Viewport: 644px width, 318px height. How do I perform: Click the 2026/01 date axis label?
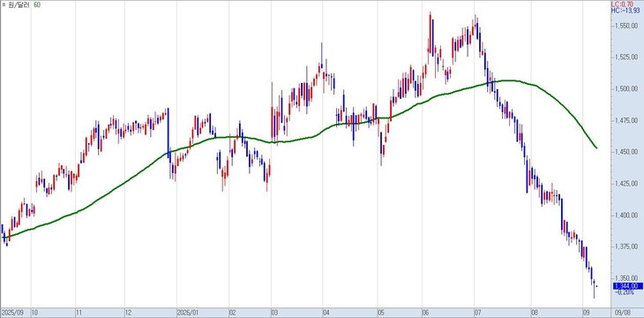[187, 312]
